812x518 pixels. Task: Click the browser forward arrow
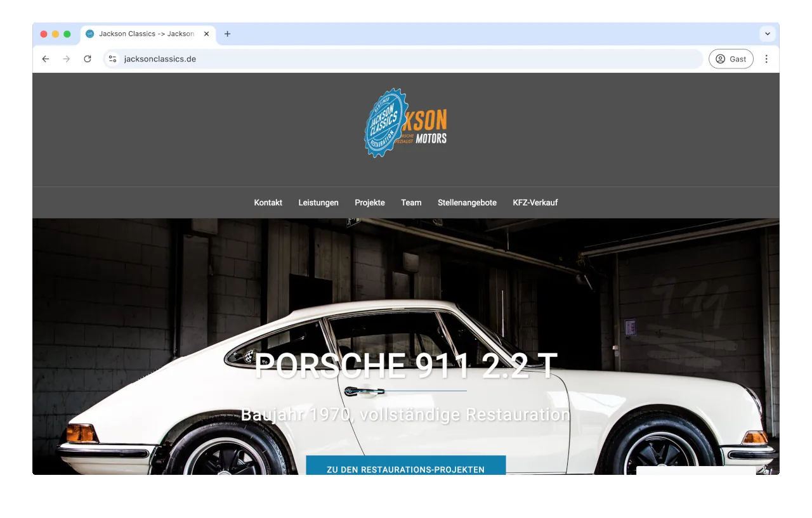[x=67, y=59]
